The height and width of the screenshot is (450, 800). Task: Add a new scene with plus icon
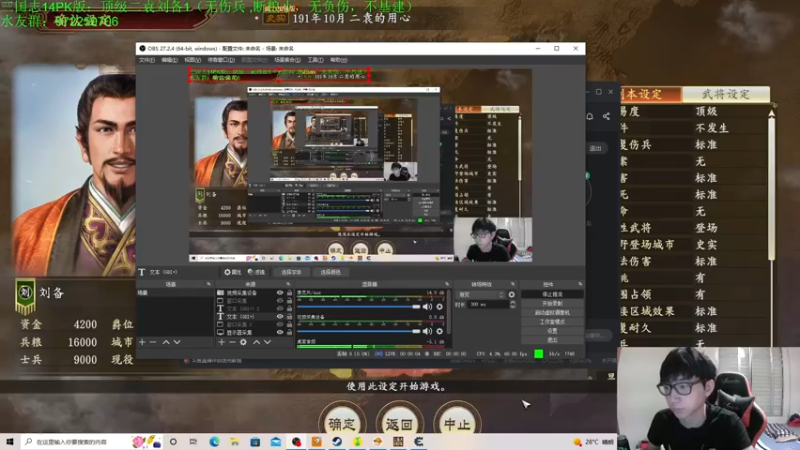point(142,342)
